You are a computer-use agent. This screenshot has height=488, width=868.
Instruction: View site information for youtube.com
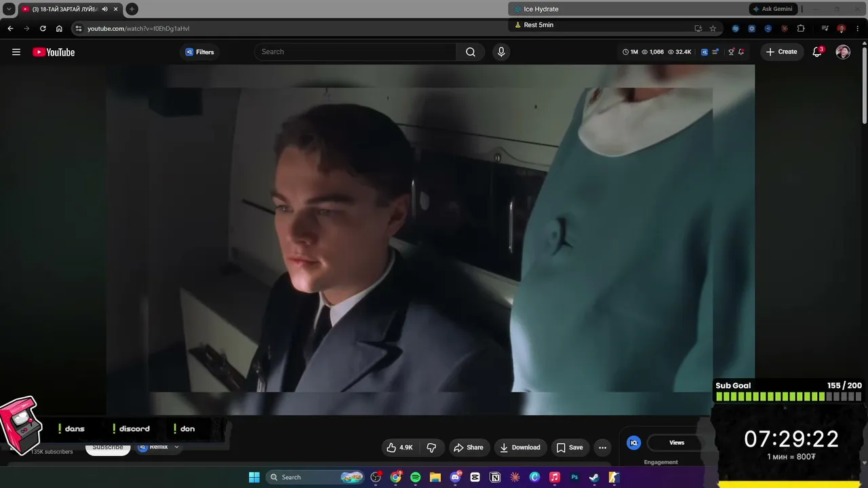tap(78, 28)
